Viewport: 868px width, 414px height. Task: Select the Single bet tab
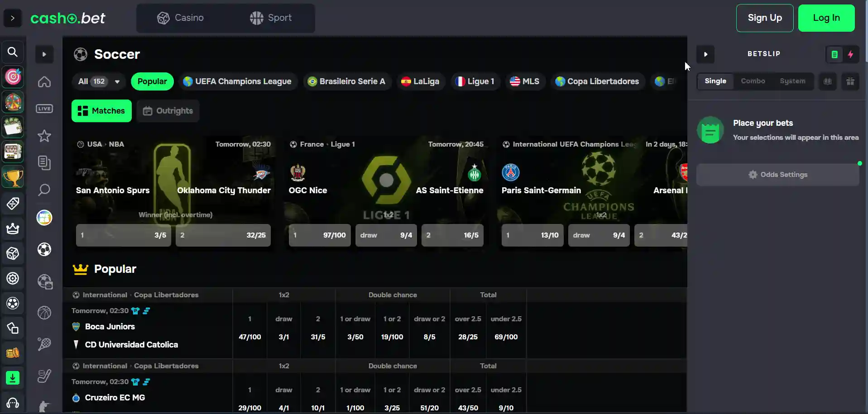click(715, 81)
